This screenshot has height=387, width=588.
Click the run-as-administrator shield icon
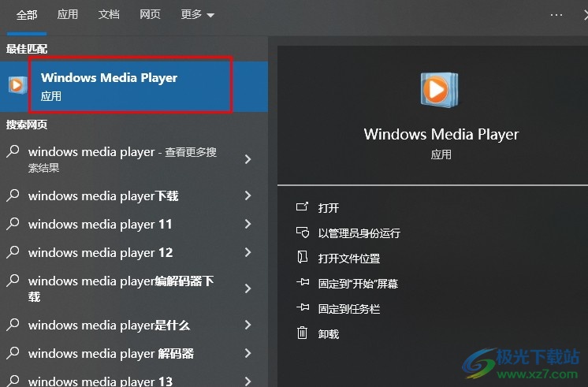pyautogui.click(x=302, y=233)
